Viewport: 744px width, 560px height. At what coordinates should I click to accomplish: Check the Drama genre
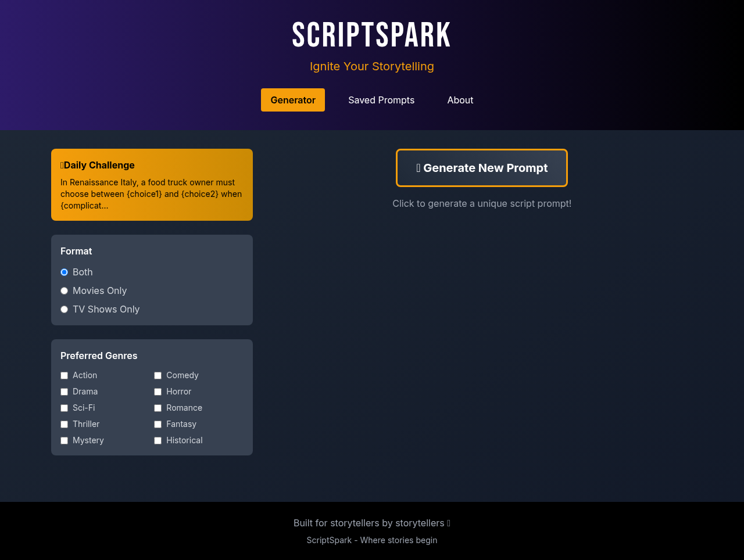click(64, 392)
